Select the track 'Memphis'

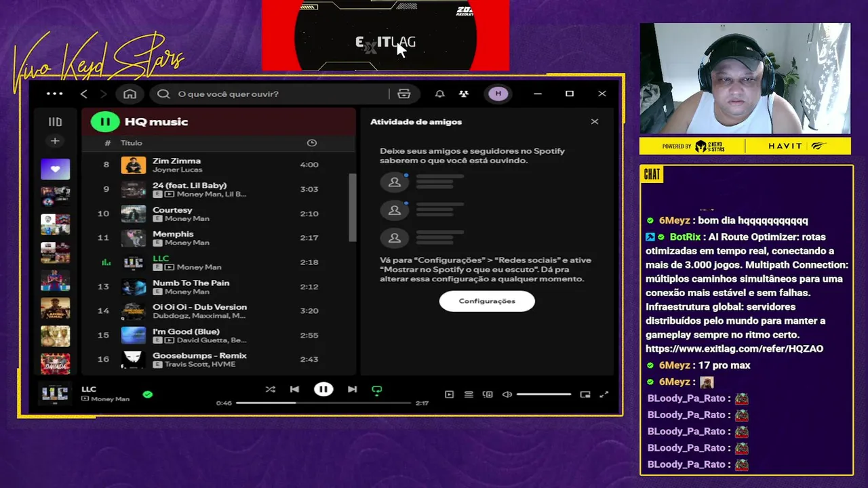(x=173, y=234)
